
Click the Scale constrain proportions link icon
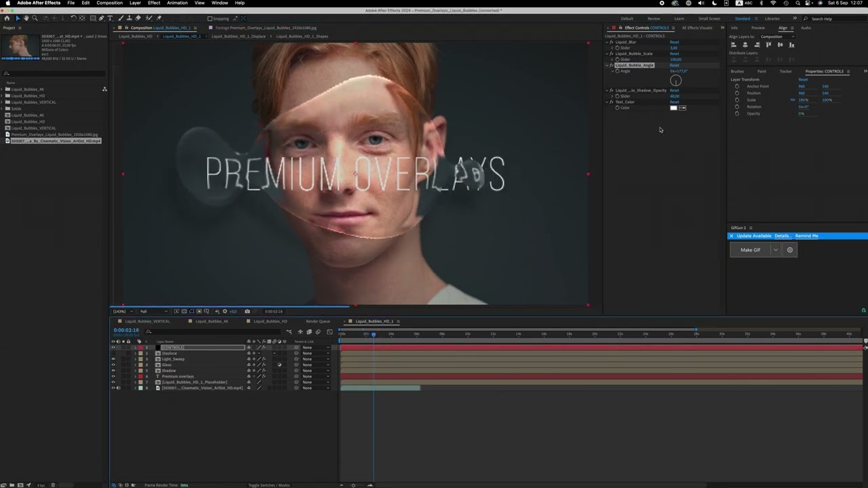(792, 100)
